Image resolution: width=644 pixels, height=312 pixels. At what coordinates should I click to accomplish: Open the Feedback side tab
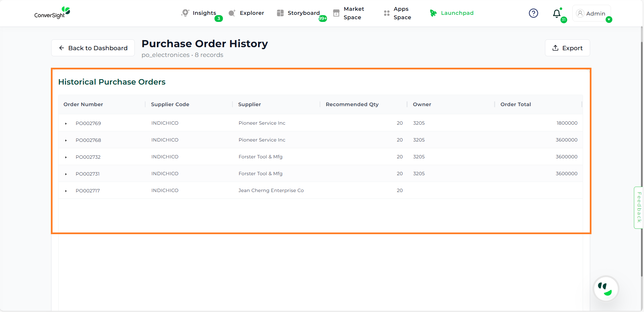639,208
